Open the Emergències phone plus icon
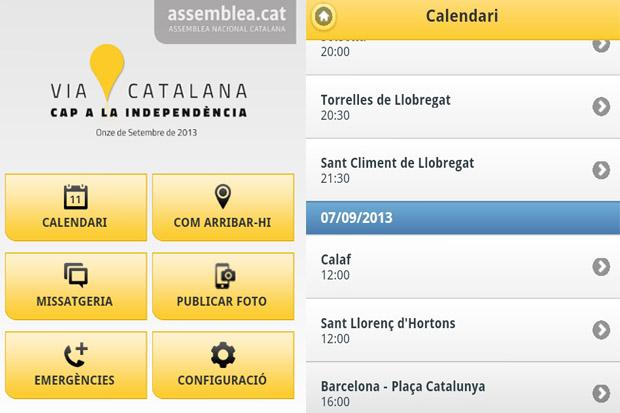The image size is (620, 413). point(76,355)
